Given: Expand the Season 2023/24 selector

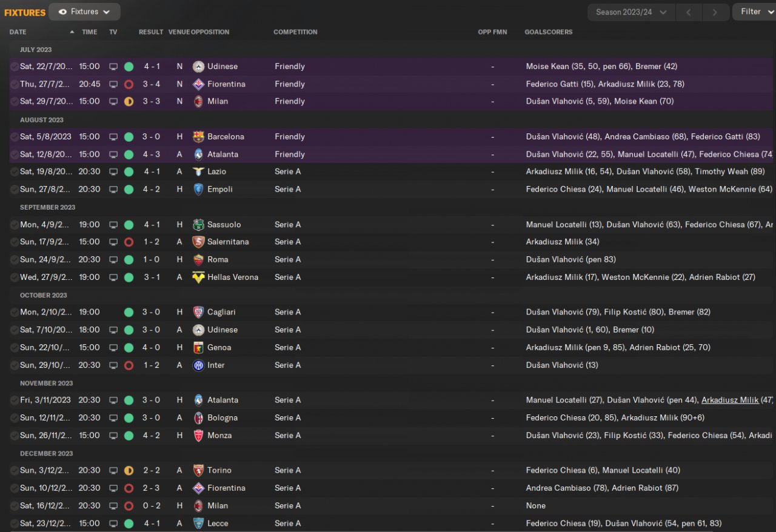Looking at the screenshot, I should tap(630, 12).
